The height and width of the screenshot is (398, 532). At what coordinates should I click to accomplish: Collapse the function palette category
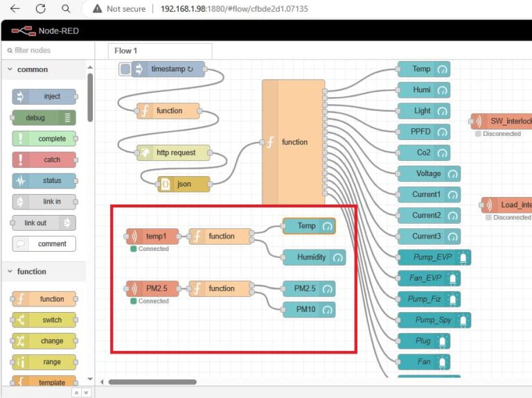point(33,272)
